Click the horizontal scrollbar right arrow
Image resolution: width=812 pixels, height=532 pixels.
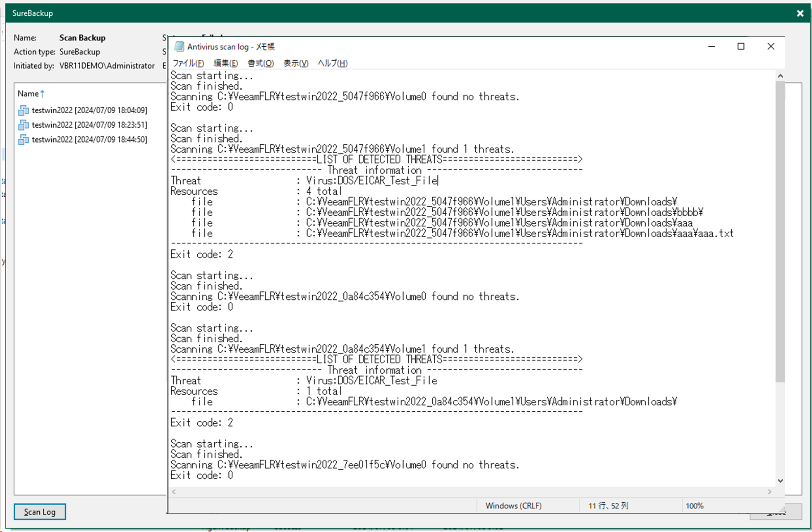769,491
